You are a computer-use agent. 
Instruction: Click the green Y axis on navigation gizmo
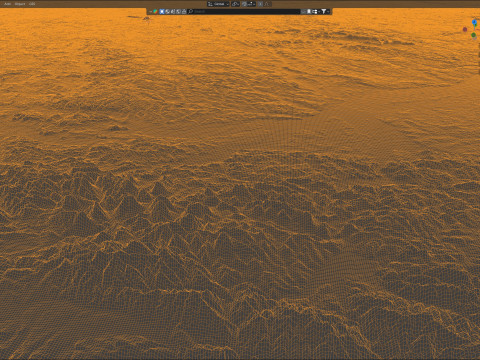[473, 35]
